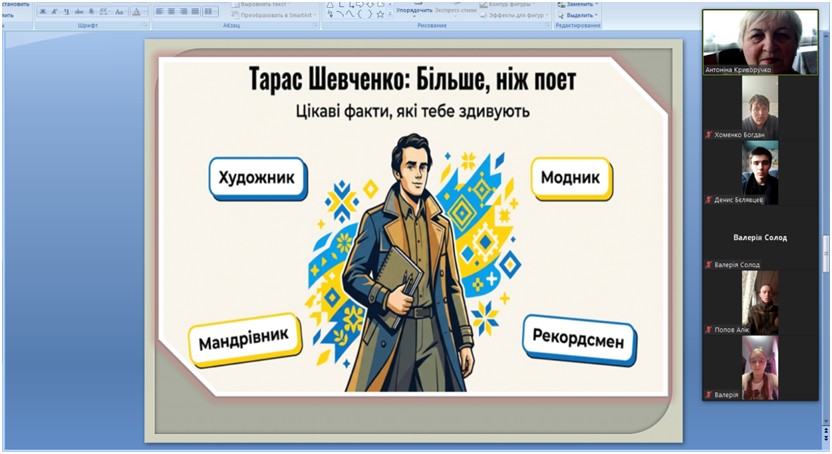Open the Выделить dropdown

point(581,15)
